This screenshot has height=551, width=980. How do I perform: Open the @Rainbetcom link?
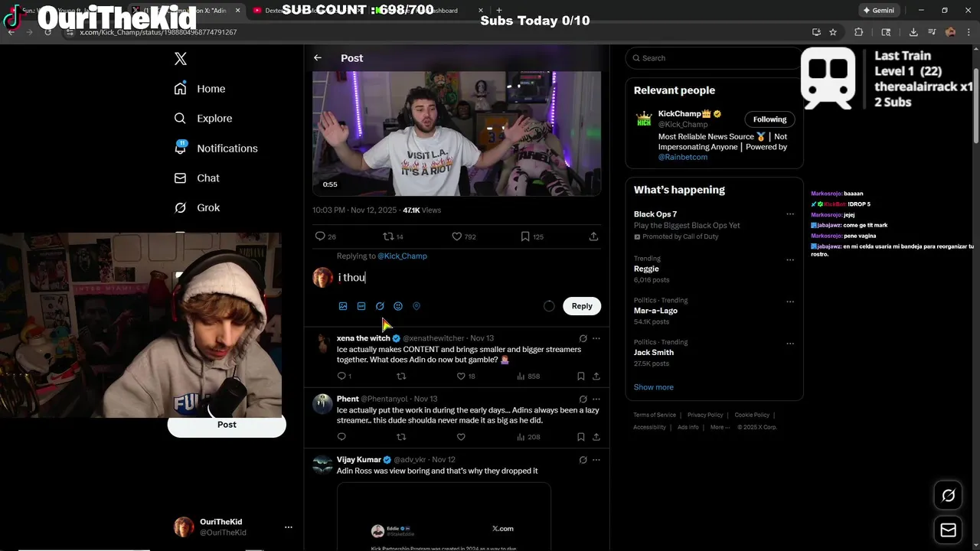click(x=683, y=157)
